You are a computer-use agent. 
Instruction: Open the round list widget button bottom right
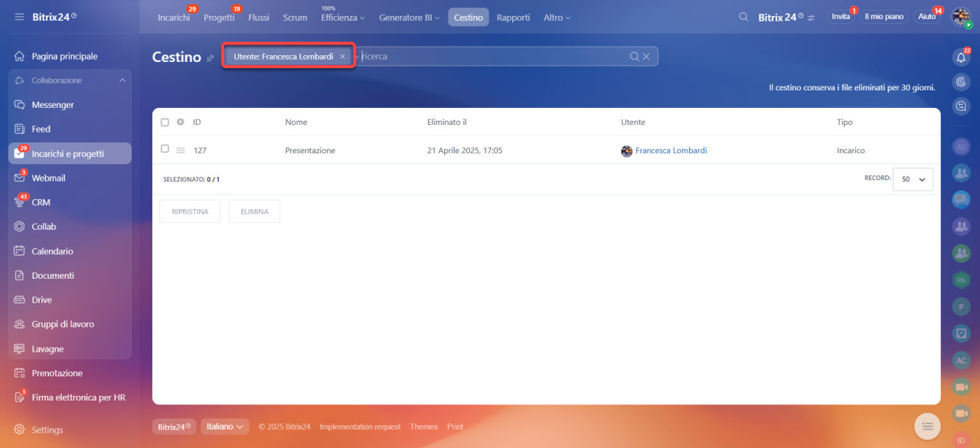(x=927, y=426)
